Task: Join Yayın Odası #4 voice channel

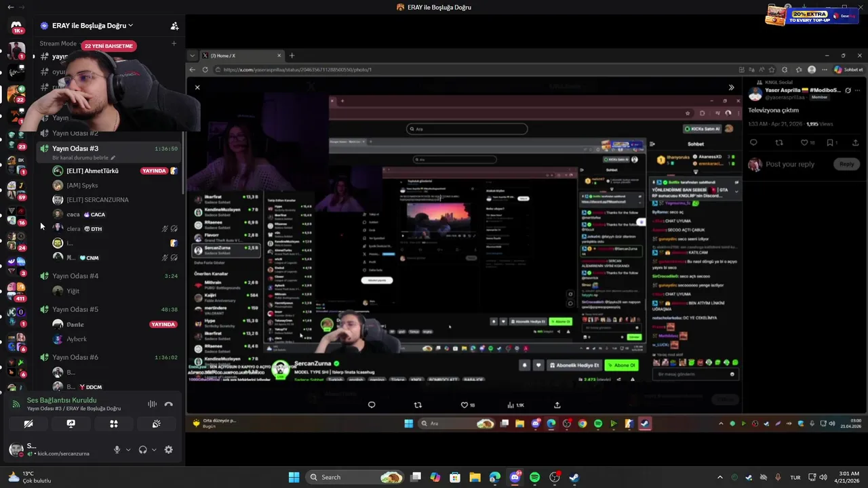Action: (75, 276)
